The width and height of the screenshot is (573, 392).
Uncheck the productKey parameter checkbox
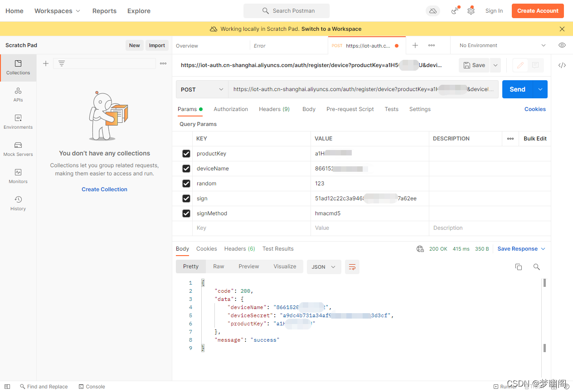pyautogui.click(x=186, y=154)
